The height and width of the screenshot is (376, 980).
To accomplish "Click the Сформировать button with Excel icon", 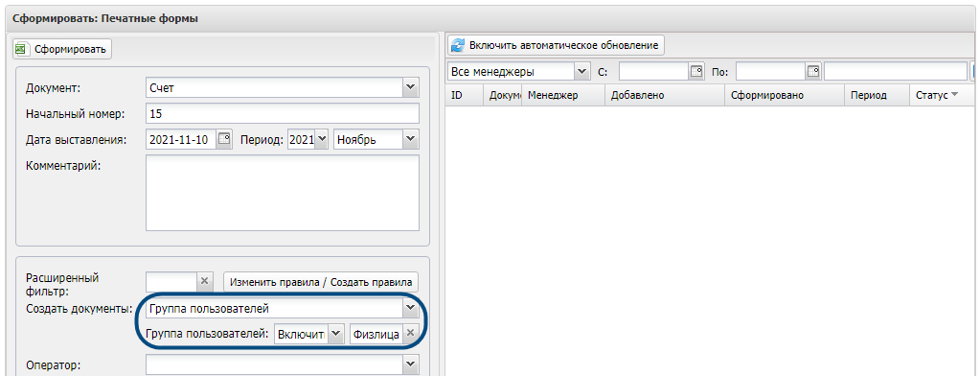I will 62,49.
